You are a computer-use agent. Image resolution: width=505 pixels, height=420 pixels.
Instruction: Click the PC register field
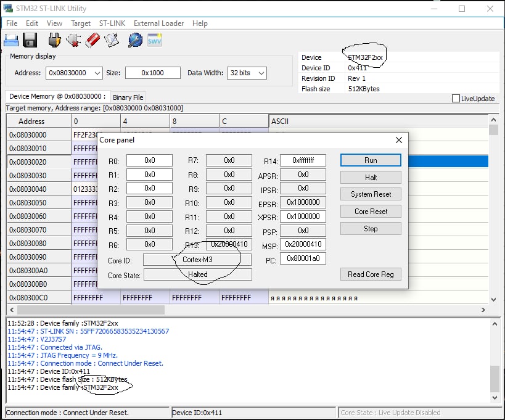pyautogui.click(x=303, y=258)
